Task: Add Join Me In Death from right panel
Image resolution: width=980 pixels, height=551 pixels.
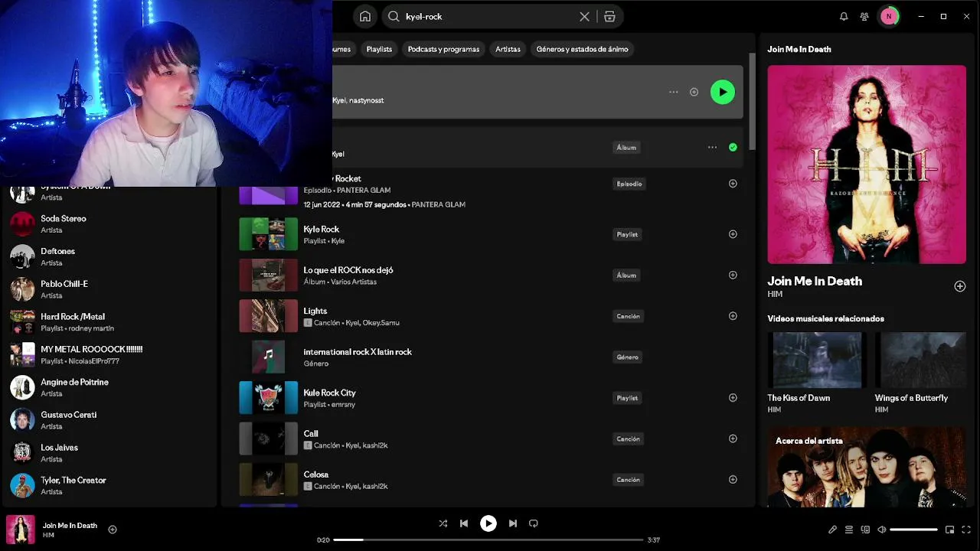Action: [960, 286]
